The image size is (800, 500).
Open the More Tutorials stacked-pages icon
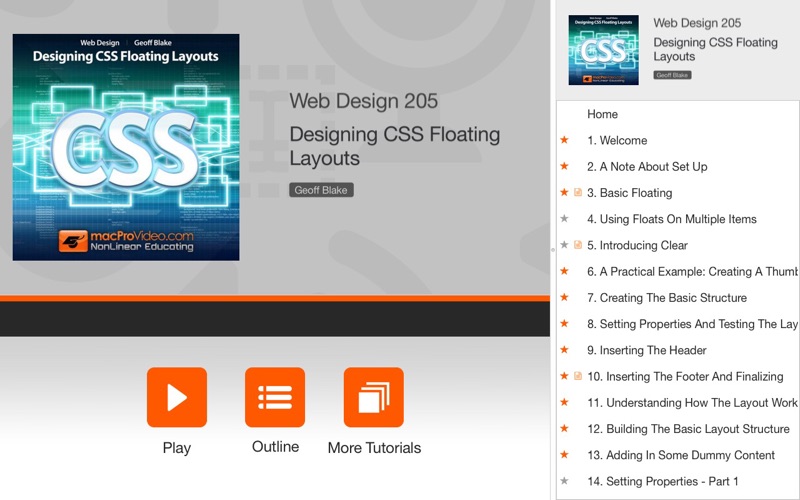(373, 397)
